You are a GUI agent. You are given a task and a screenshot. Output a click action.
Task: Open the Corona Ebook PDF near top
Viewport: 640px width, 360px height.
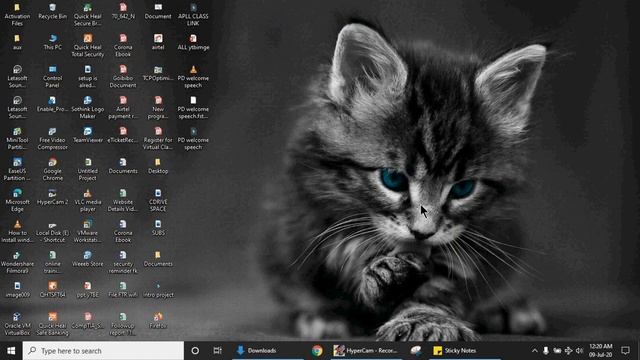(123, 46)
